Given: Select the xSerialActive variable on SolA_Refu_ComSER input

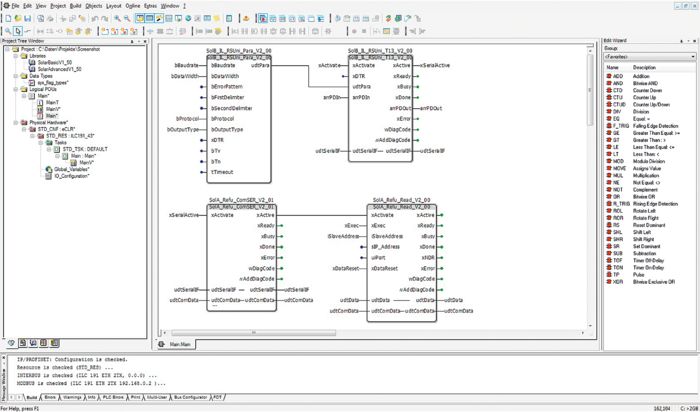Looking at the screenshot, I should click(183, 215).
